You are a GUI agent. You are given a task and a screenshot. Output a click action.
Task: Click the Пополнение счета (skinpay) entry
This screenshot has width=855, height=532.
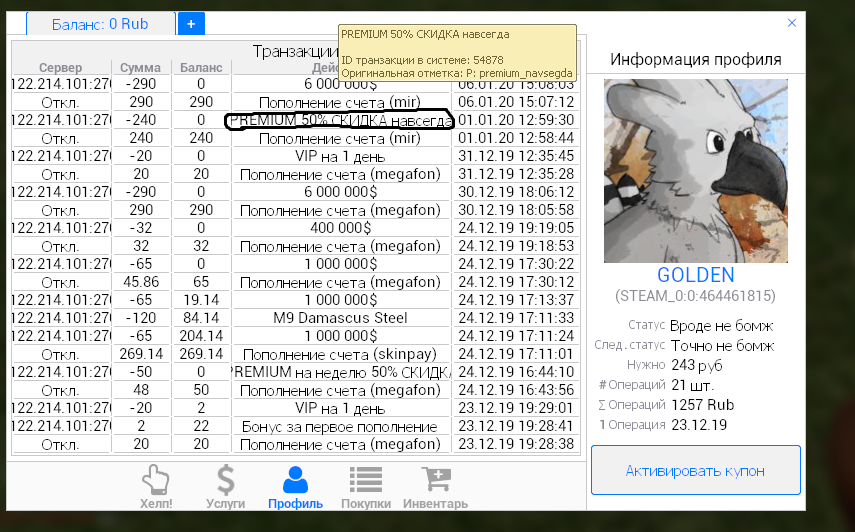click(340, 354)
